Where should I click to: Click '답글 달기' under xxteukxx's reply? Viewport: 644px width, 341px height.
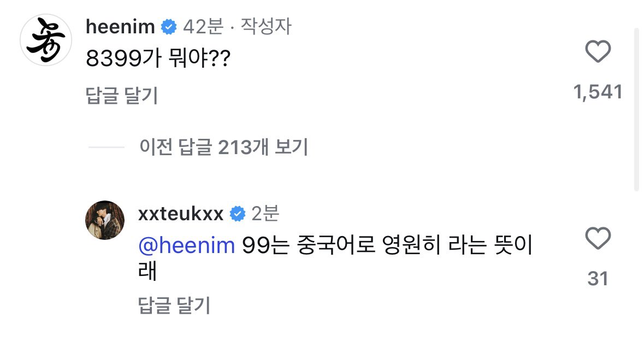coord(175,305)
